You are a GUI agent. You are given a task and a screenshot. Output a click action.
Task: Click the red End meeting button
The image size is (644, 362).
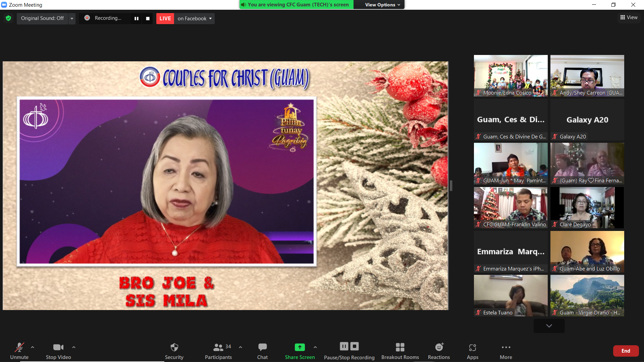tap(626, 351)
